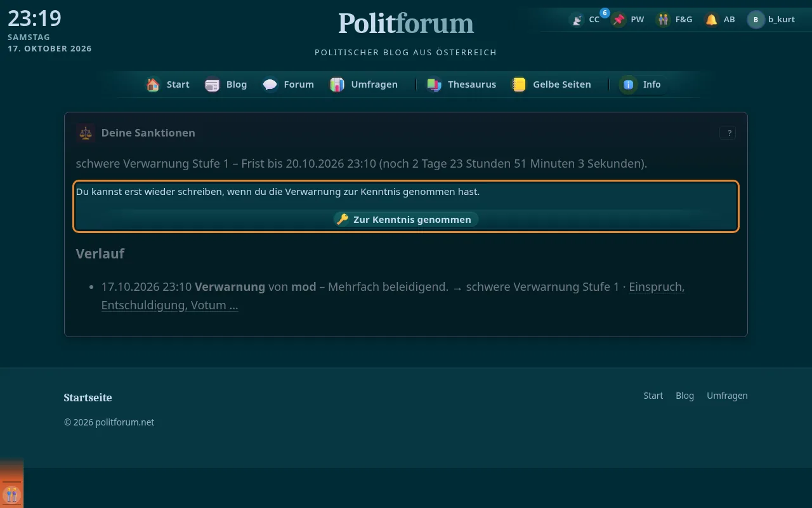812x508 pixels.
Task: Follow the footer Start link
Action: point(653,396)
